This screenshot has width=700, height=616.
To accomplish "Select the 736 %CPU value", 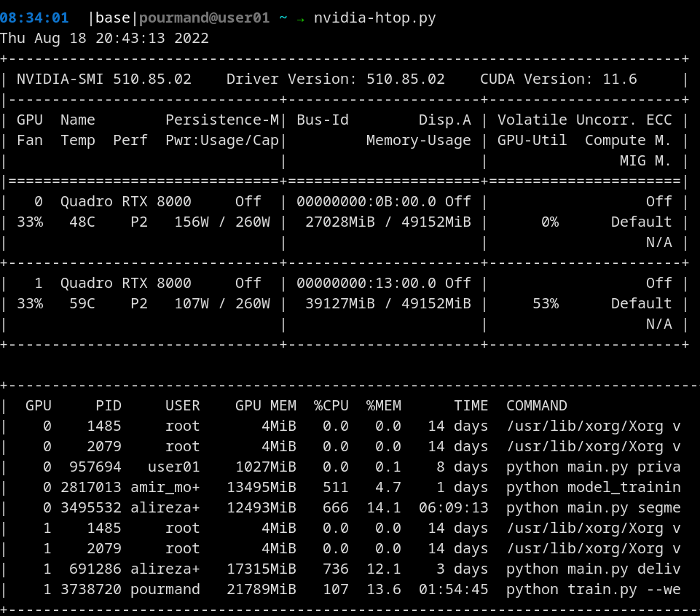I will [336, 569].
